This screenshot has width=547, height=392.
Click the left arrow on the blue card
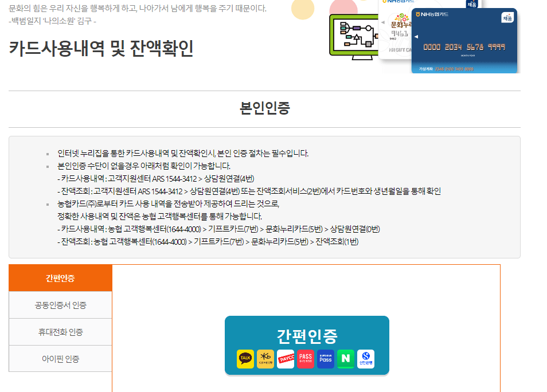point(416,36)
